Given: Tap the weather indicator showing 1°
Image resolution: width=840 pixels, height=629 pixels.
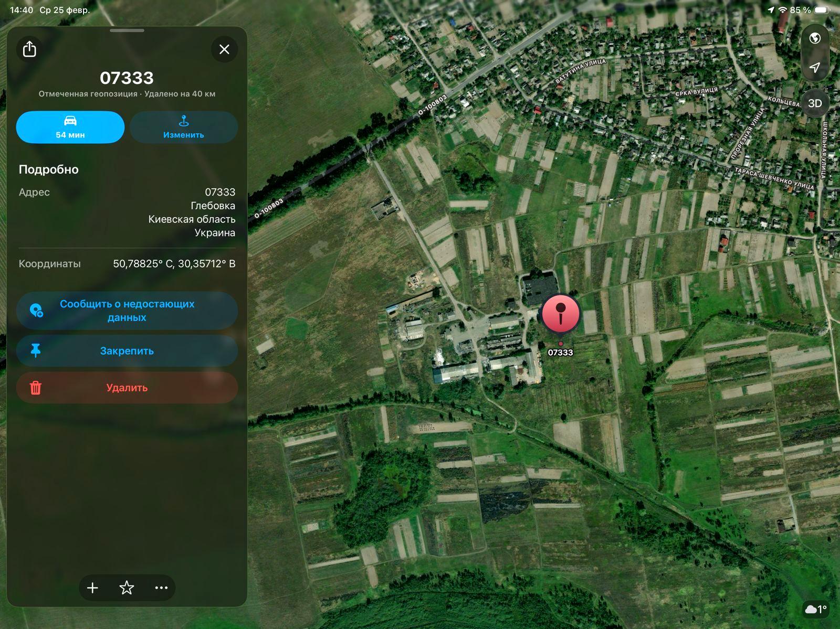Looking at the screenshot, I should (816, 609).
